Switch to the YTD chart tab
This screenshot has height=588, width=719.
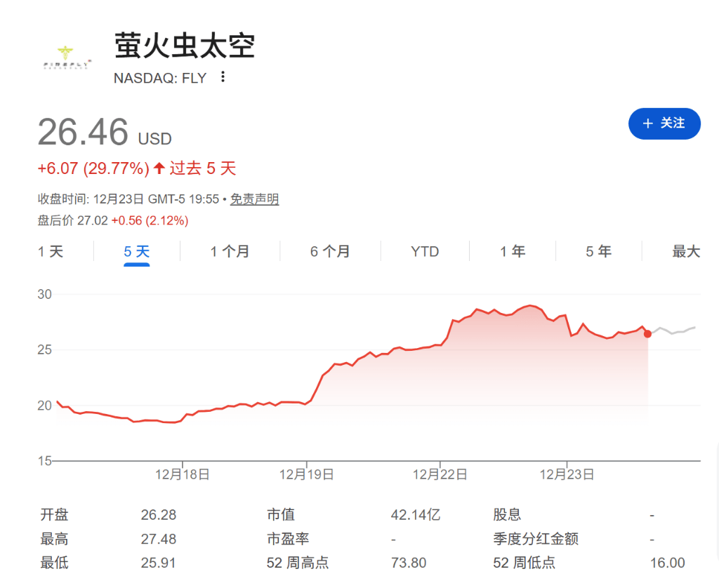click(425, 251)
